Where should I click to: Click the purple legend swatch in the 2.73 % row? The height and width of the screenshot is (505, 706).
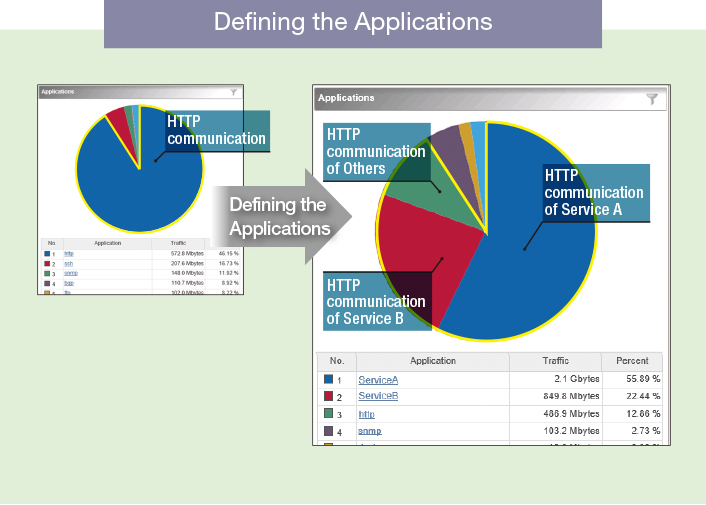click(x=328, y=431)
